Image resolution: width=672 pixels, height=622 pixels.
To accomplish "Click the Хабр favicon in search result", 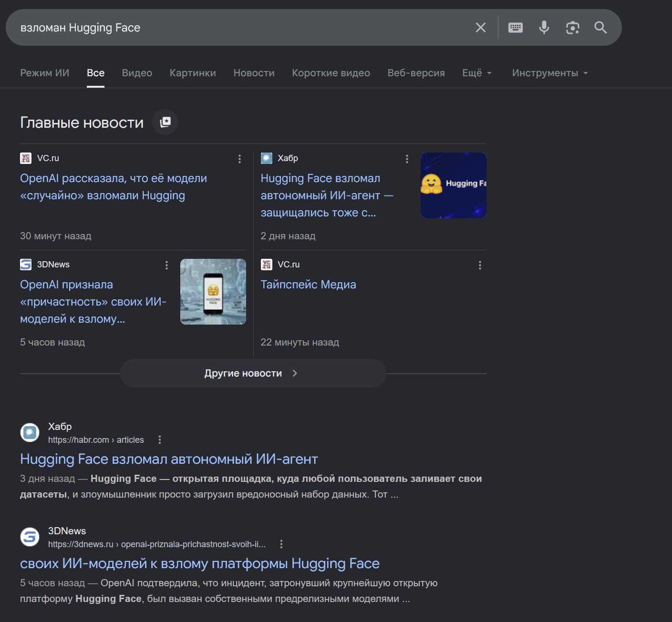I will click(x=30, y=432).
